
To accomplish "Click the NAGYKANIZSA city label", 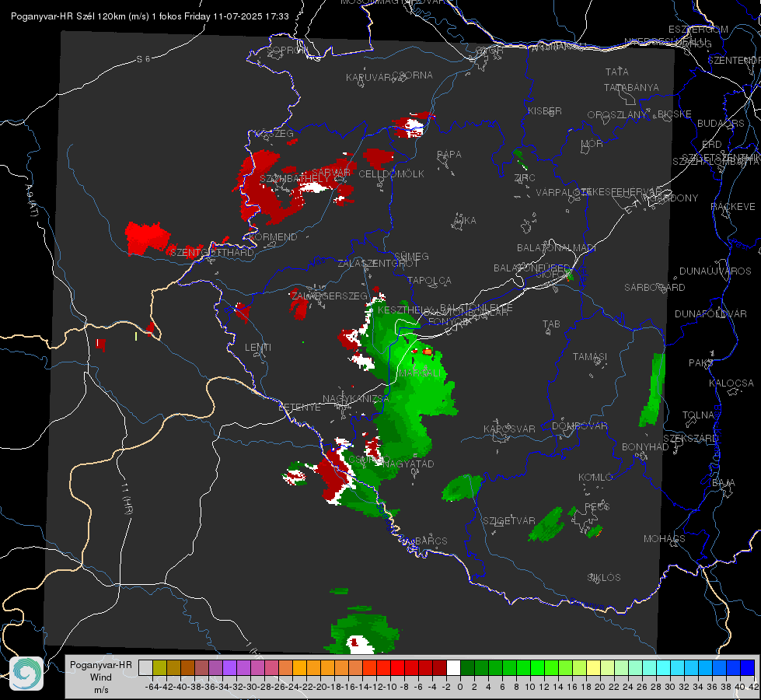I will point(356,398).
